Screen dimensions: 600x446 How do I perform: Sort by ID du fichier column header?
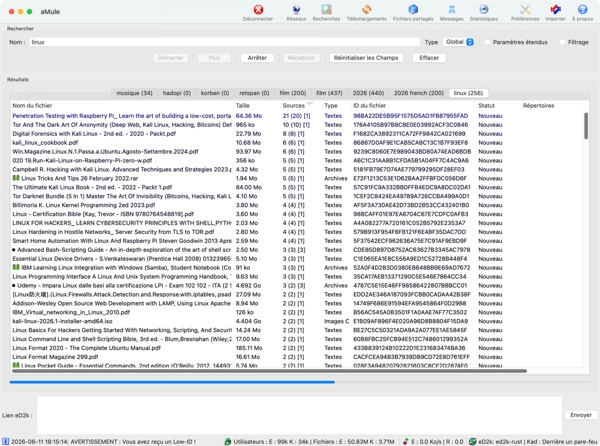pyautogui.click(x=413, y=106)
